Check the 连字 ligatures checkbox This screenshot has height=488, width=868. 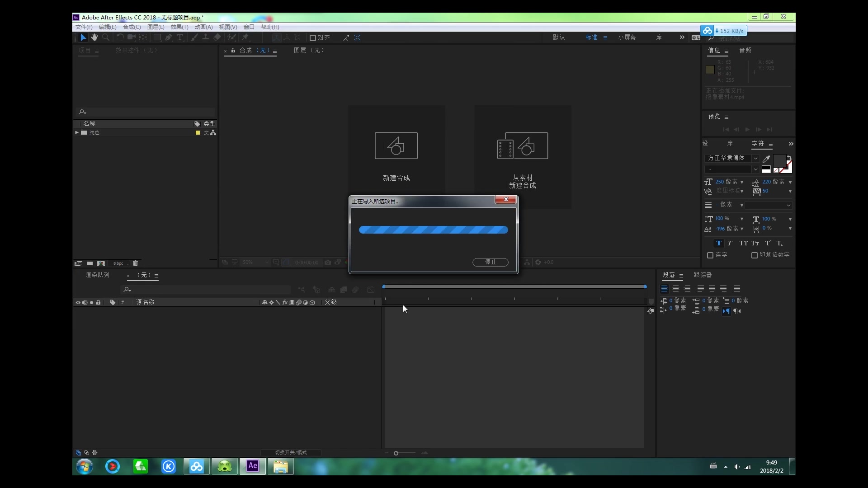pyautogui.click(x=710, y=255)
